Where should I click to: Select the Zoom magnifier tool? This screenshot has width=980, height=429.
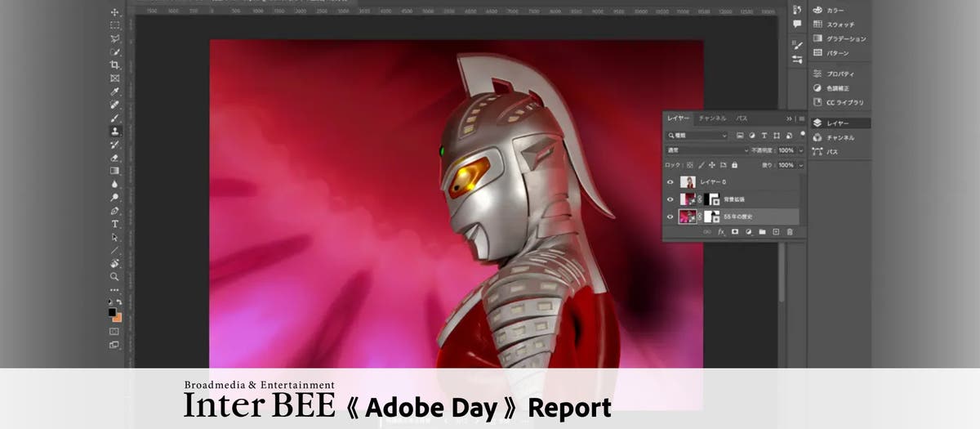(115, 277)
